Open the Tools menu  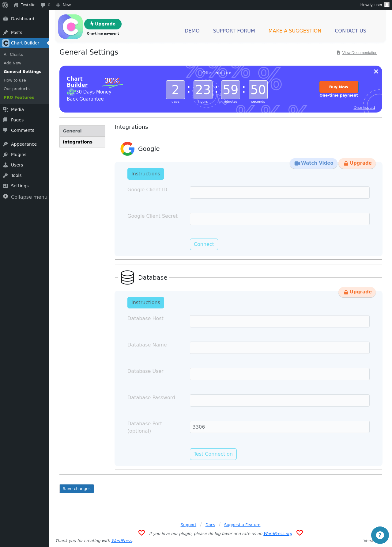pos(24,175)
